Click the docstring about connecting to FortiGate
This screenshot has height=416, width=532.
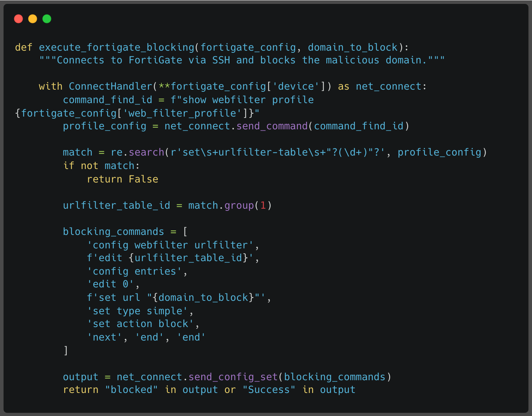pos(242,60)
